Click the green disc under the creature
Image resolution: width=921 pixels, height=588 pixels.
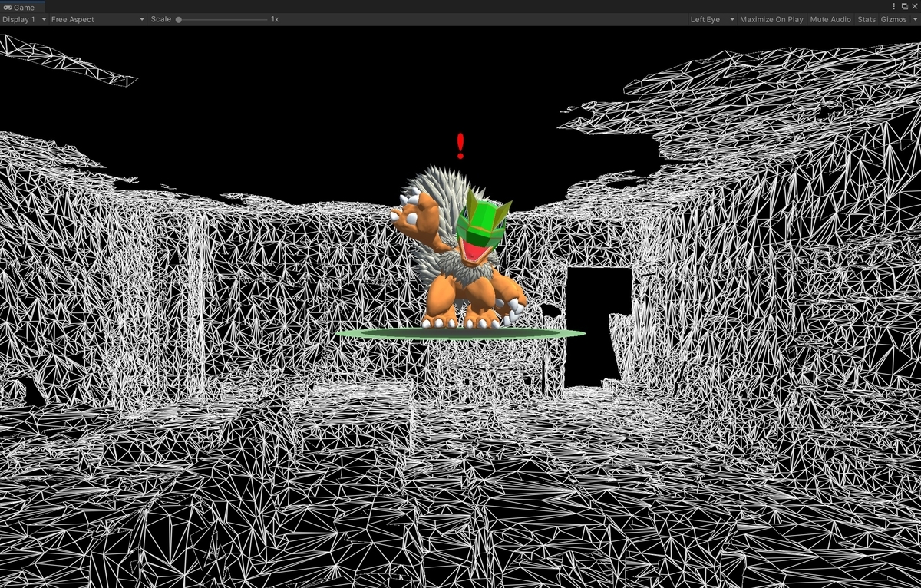point(460,333)
